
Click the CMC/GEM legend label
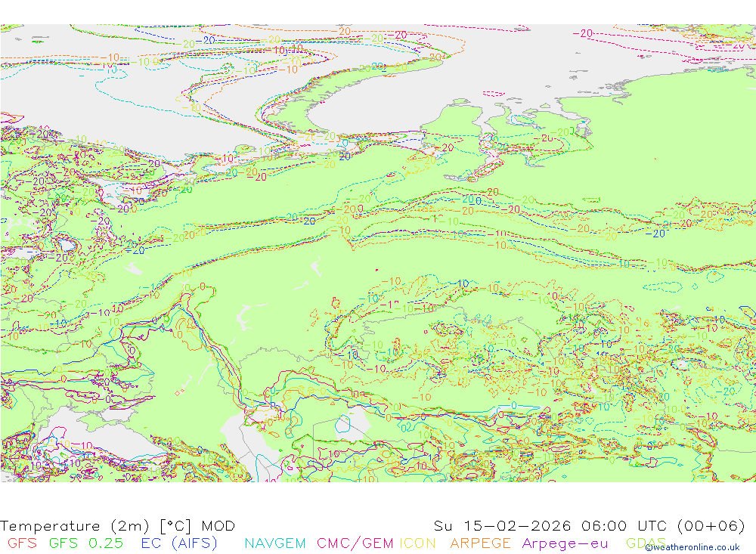pyautogui.click(x=355, y=543)
